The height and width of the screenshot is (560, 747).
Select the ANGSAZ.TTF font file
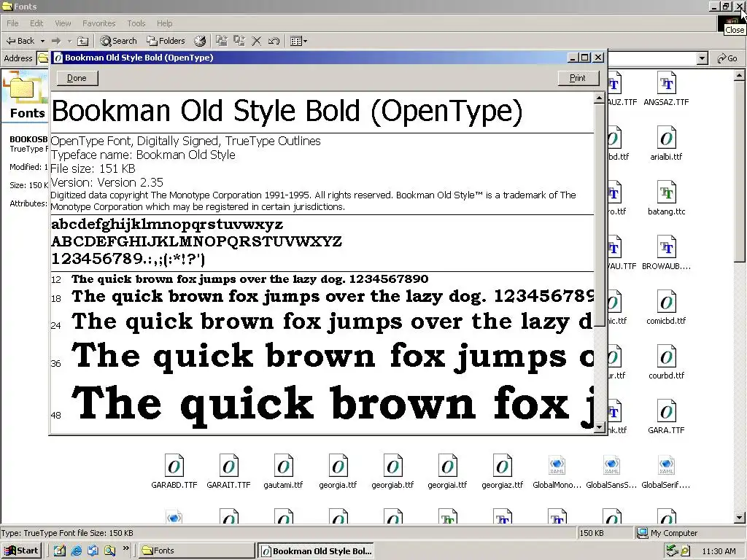coord(666,89)
